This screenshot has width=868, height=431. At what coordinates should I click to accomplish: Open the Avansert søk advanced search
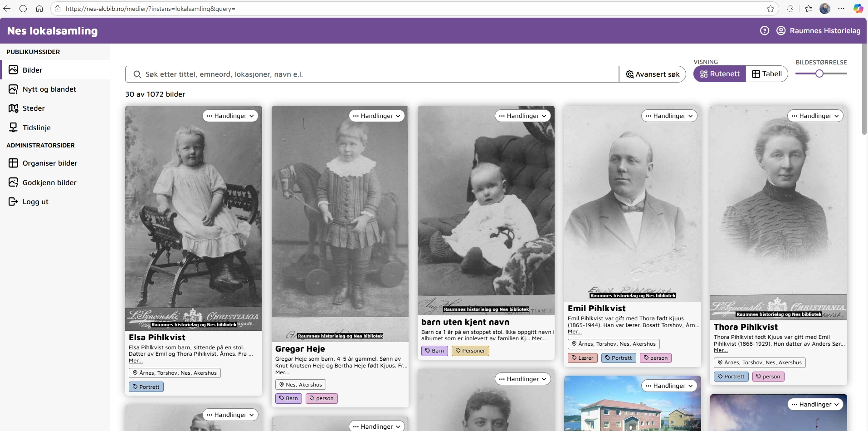[x=652, y=74]
